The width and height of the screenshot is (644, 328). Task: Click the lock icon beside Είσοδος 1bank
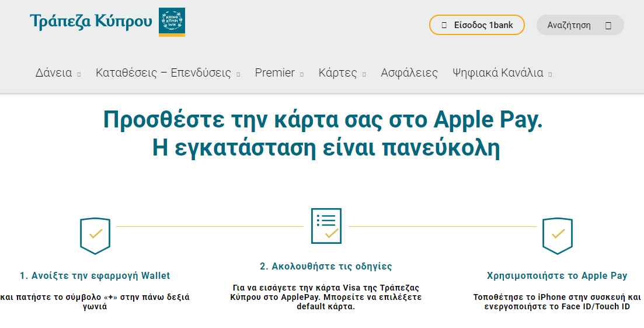pyautogui.click(x=444, y=25)
